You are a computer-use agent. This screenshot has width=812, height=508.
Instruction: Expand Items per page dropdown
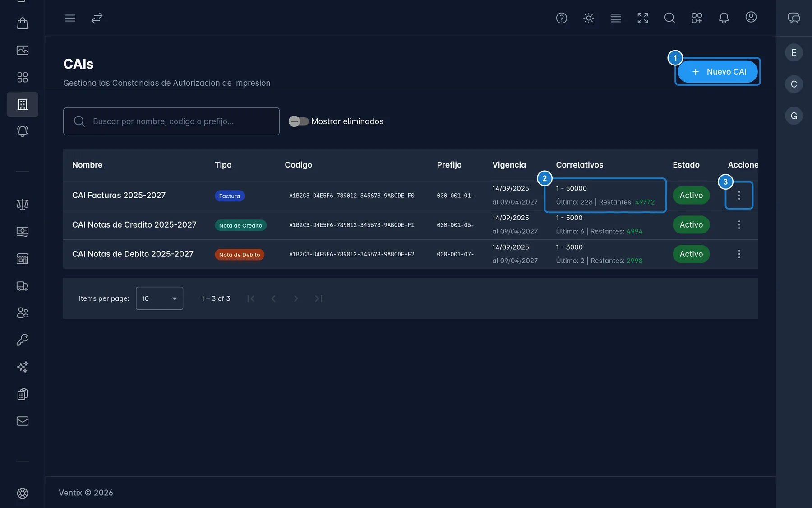(x=159, y=298)
